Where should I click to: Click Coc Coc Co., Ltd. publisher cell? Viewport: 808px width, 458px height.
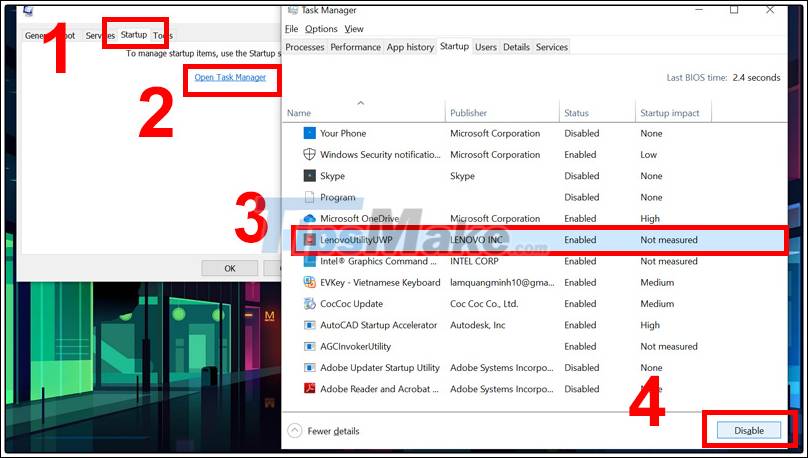point(484,304)
